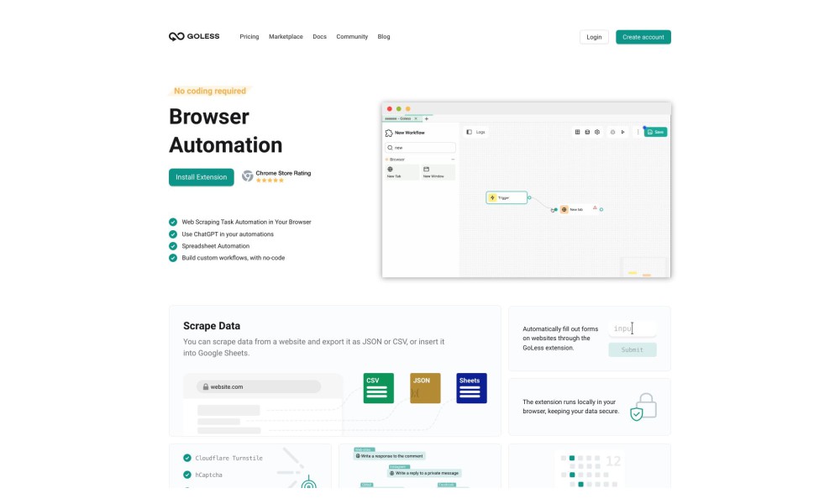840x504 pixels.
Task: Click the Cloudflare Turnstile check icon
Action: coord(187,458)
